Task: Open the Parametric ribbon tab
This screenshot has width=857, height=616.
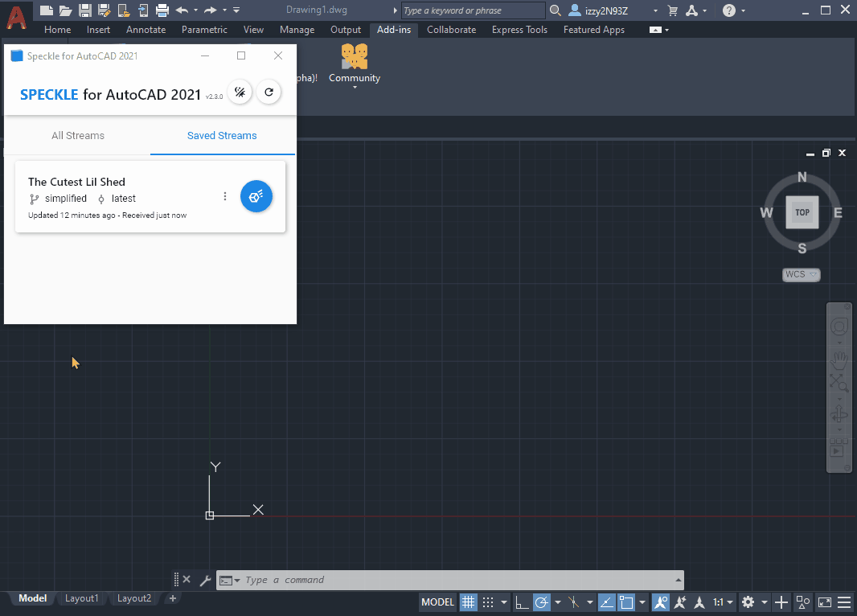Action: [x=204, y=30]
